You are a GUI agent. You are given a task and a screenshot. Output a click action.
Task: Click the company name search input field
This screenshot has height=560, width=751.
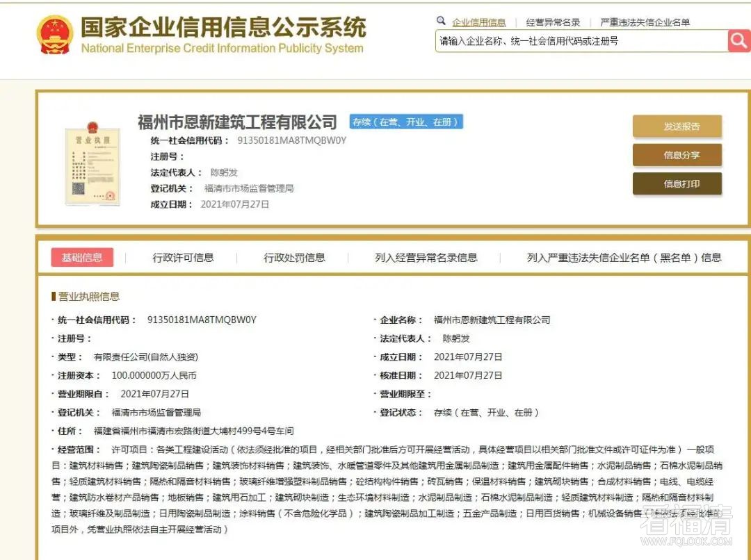[581, 41]
